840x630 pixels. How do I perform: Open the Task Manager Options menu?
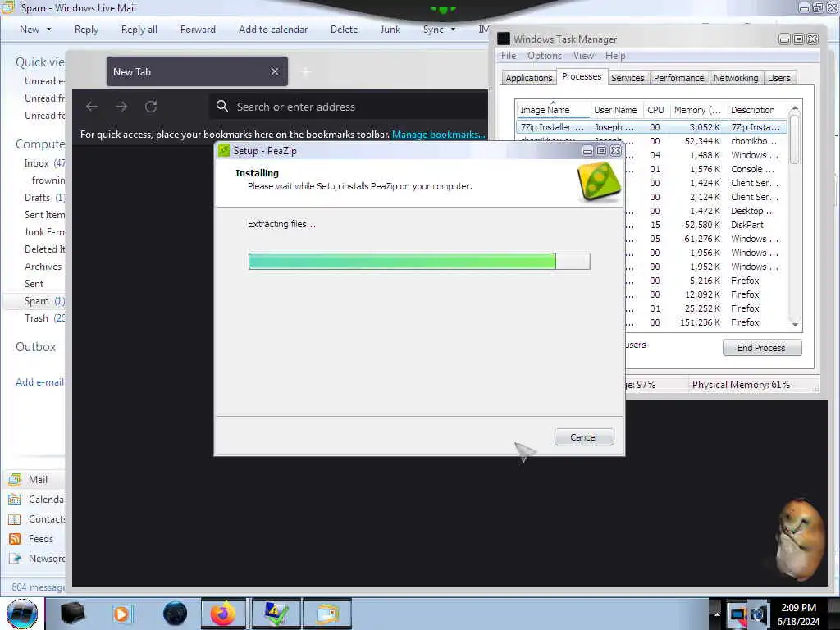pos(545,56)
